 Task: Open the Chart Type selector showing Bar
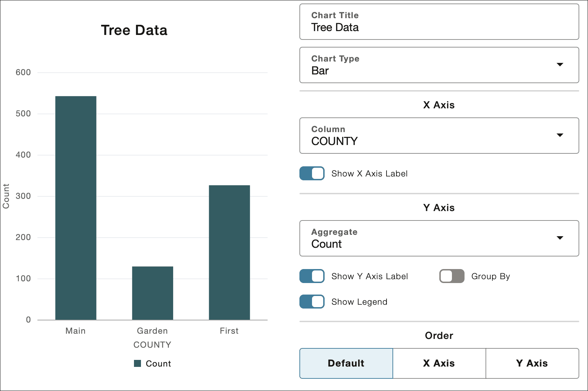point(440,65)
